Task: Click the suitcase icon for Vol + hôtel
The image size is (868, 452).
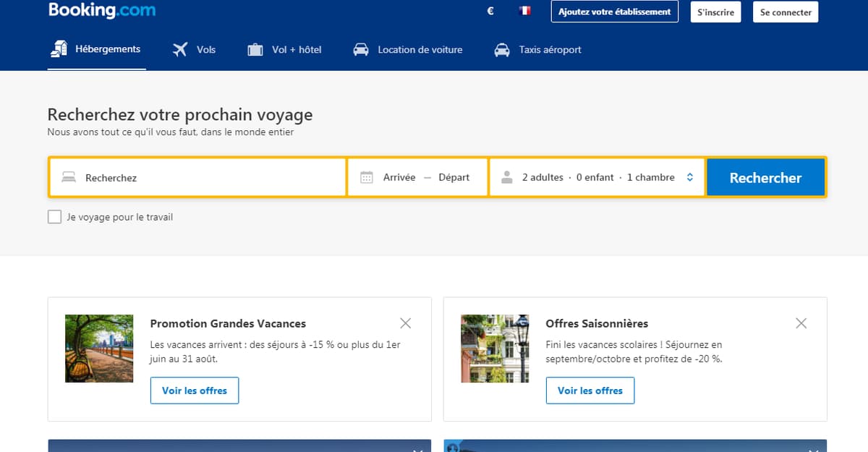Action: click(255, 50)
